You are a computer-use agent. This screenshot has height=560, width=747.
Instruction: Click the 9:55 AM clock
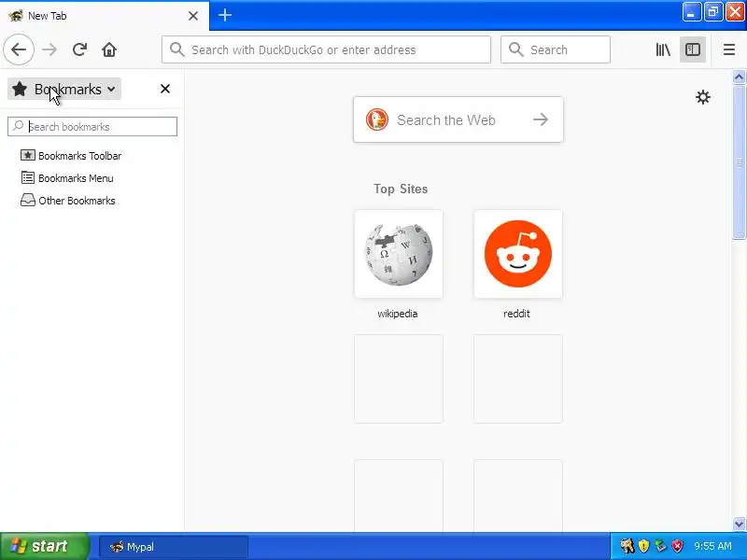pyautogui.click(x=712, y=546)
